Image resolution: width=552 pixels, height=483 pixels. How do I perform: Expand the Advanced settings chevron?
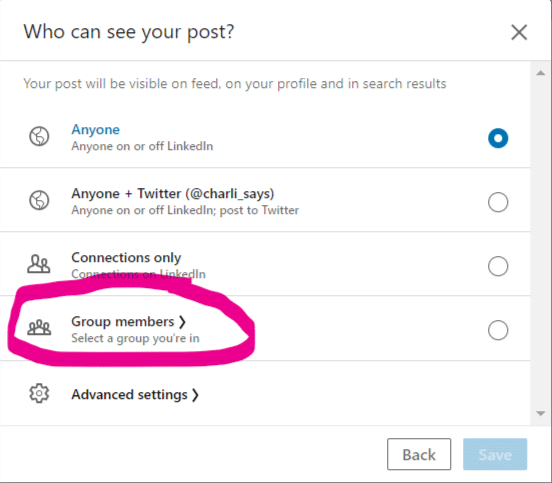click(195, 395)
